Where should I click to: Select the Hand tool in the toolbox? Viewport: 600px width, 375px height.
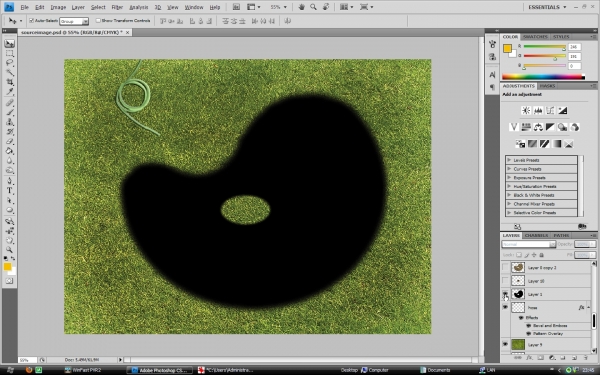tap(10, 240)
